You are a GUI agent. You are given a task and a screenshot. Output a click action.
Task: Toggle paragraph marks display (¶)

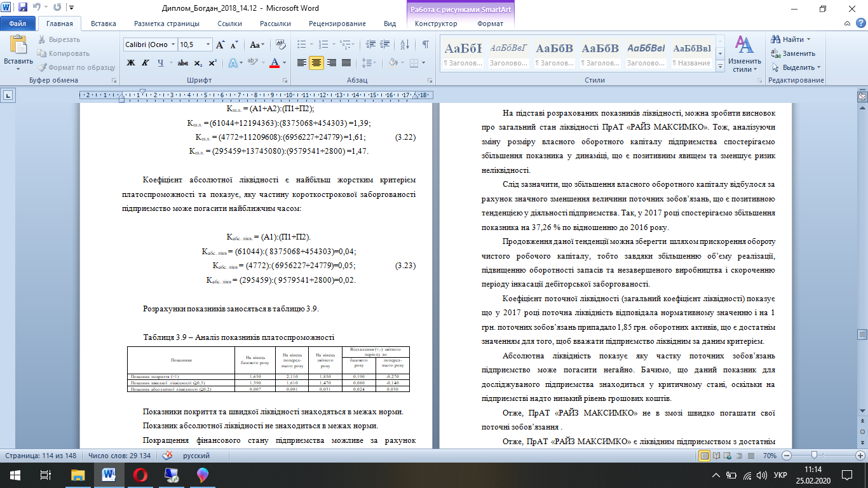(425, 44)
